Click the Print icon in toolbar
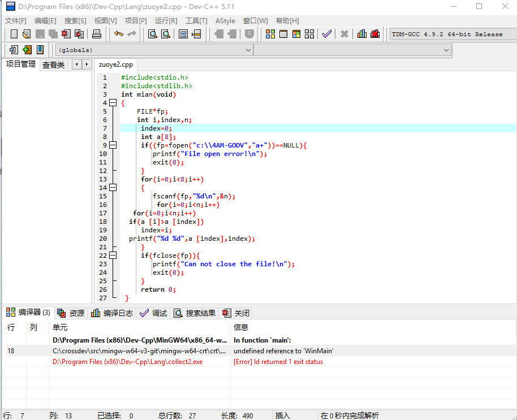The height and width of the screenshot is (420, 517). tap(97, 34)
